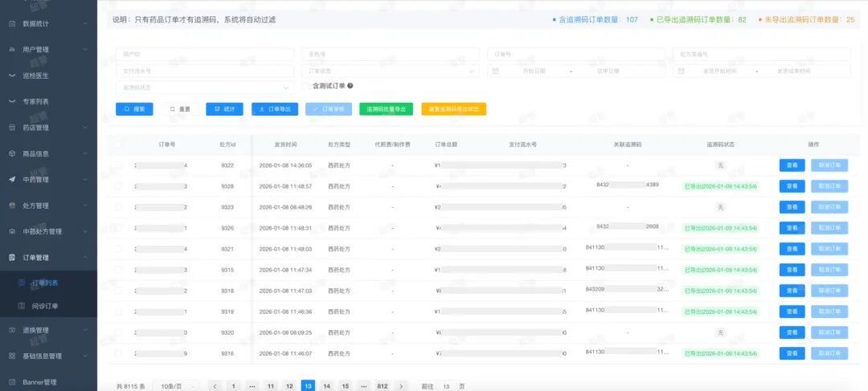
Task: Click the 发货时间 2026-01-08 14:36:05 cell
Action: click(285, 165)
